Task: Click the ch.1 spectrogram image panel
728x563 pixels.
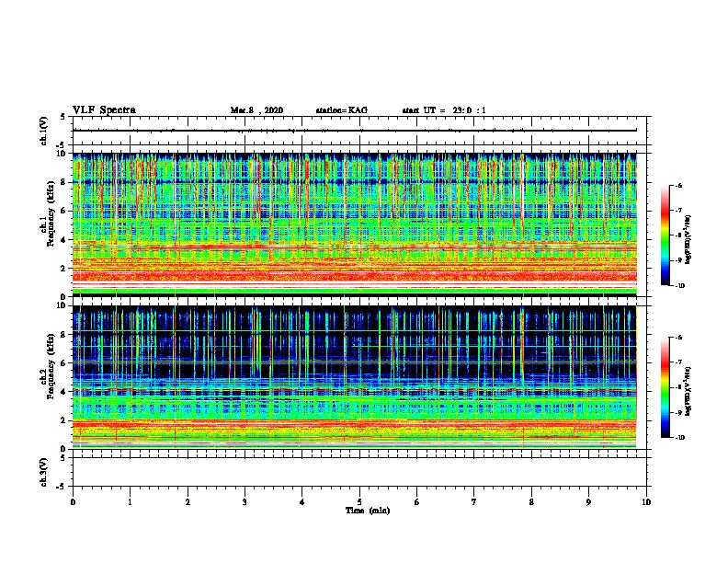Action: 355,224
